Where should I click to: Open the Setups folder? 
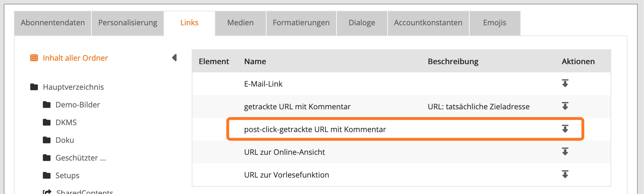coord(67,175)
